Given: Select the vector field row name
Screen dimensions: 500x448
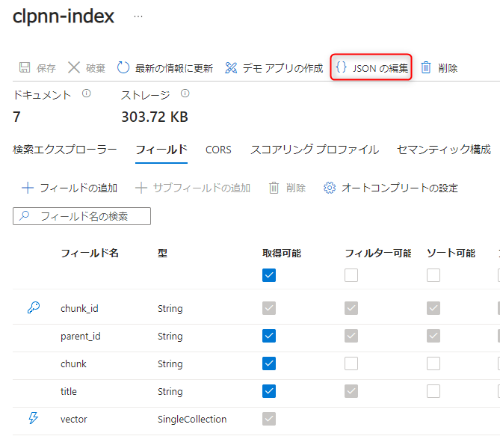Looking at the screenshot, I should (74, 420).
